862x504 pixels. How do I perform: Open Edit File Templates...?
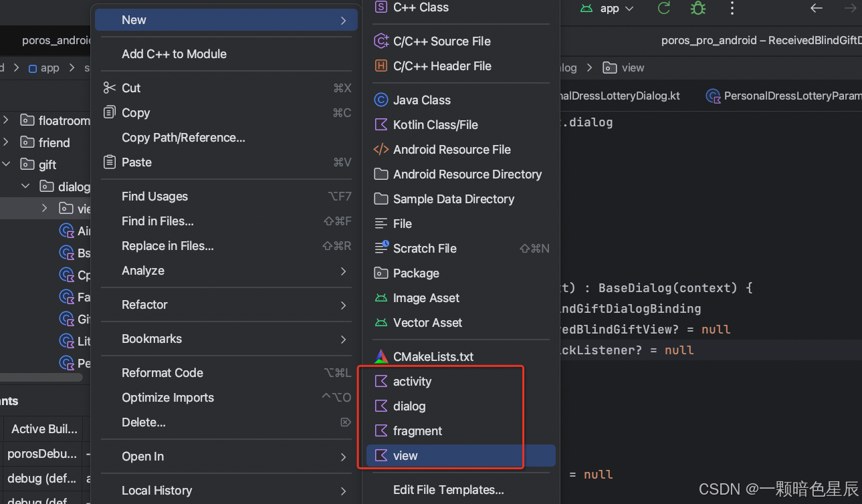click(x=448, y=490)
